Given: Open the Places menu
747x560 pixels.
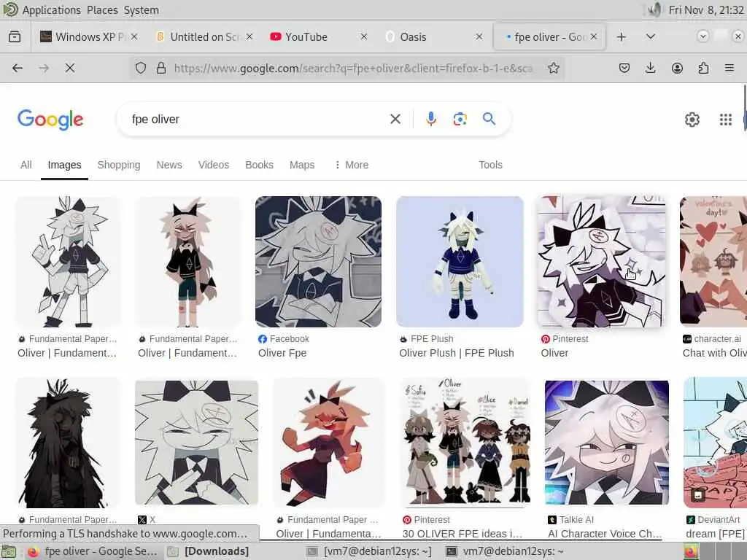Looking at the screenshot, I should pyautogui.click(x=102, y=10).
